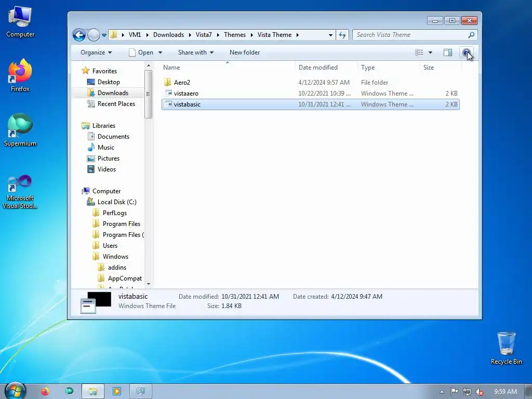
Task: Open the previous locations address dropdown
Action: pos(330,35)
